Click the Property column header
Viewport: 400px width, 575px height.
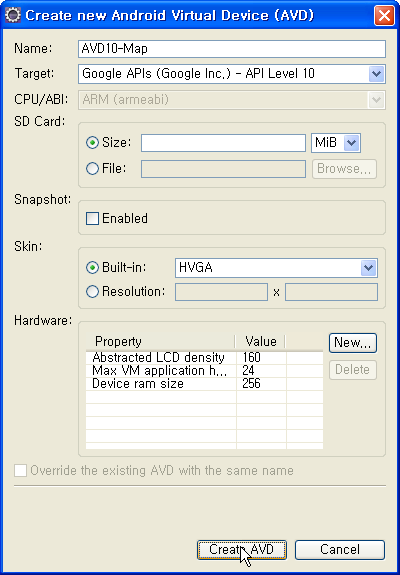161,342
